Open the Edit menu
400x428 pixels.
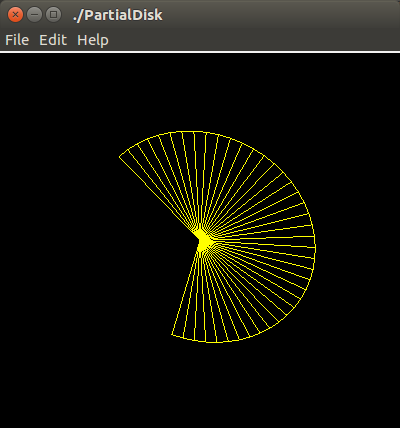53,40
